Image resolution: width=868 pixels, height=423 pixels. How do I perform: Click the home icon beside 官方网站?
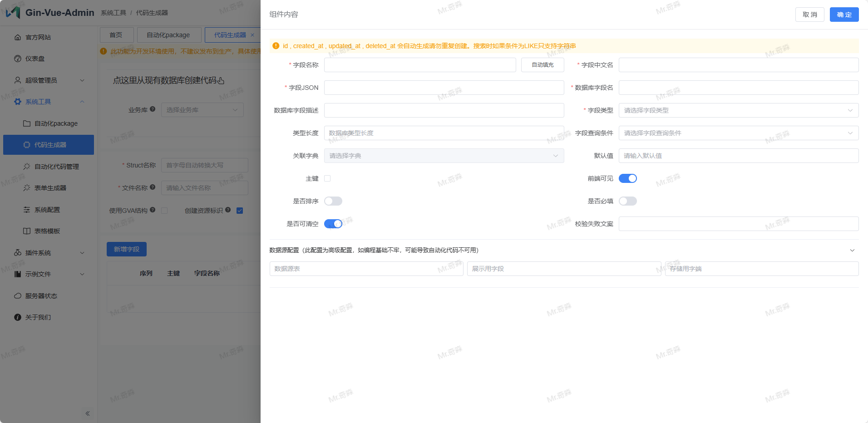[x=18, y=37]
